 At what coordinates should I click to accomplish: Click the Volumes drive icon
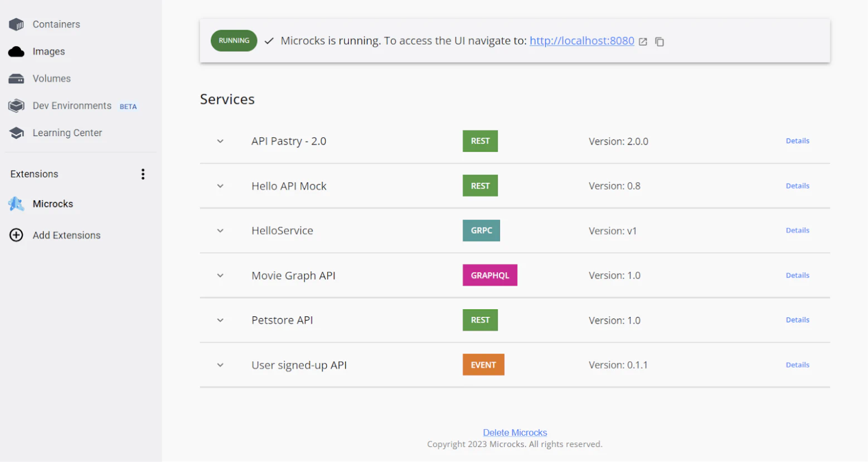click(x=17, y=79)
